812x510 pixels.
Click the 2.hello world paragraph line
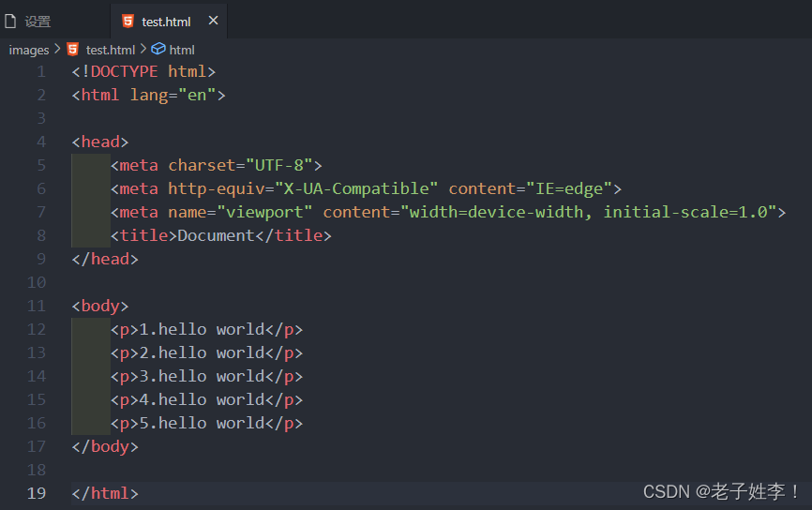(206, 352)
